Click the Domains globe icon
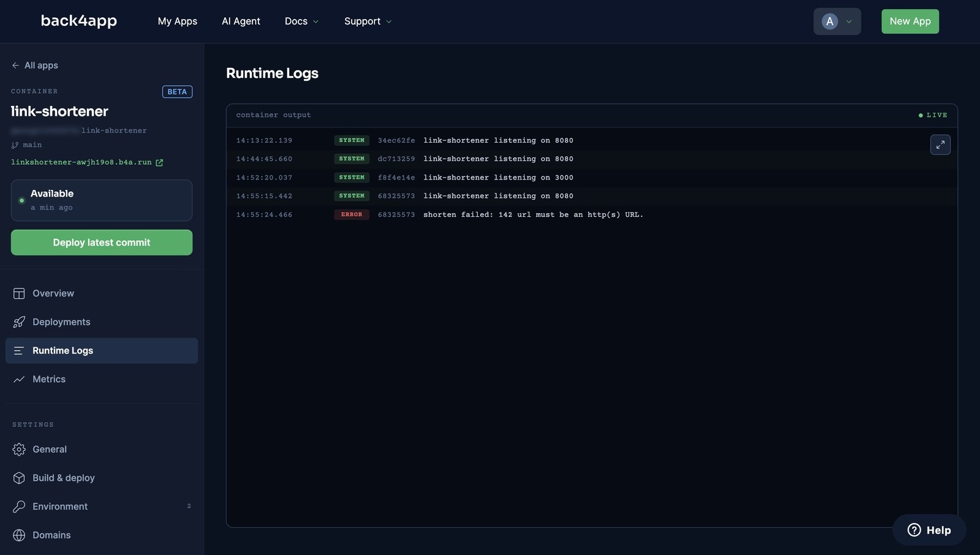The height and width of the screenshot is (555, 980). click(19, 535)
